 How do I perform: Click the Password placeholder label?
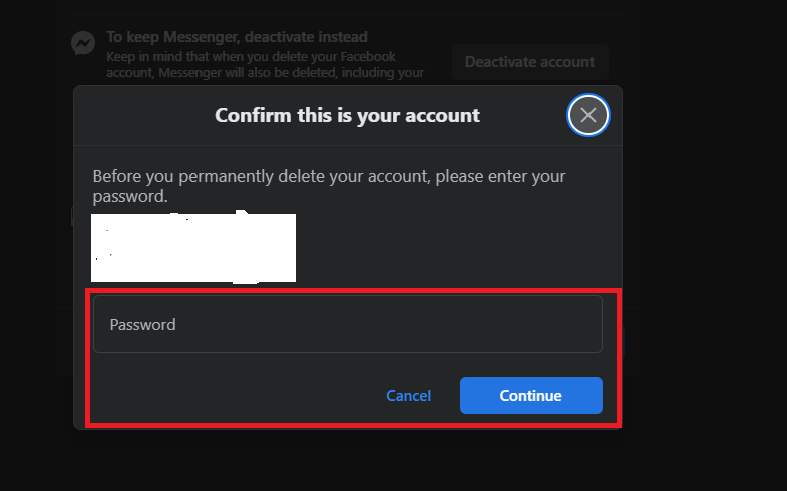[142, 325]
